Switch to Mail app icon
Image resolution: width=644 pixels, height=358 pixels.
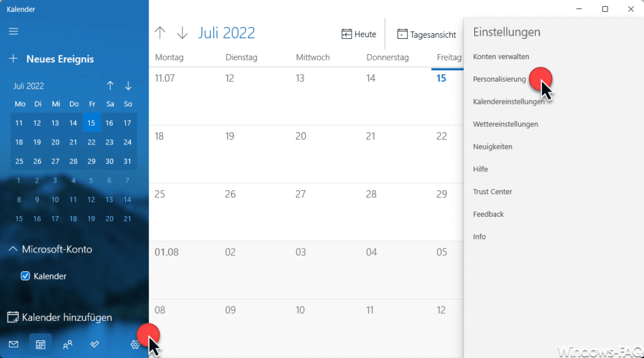(x=14, y=344)
